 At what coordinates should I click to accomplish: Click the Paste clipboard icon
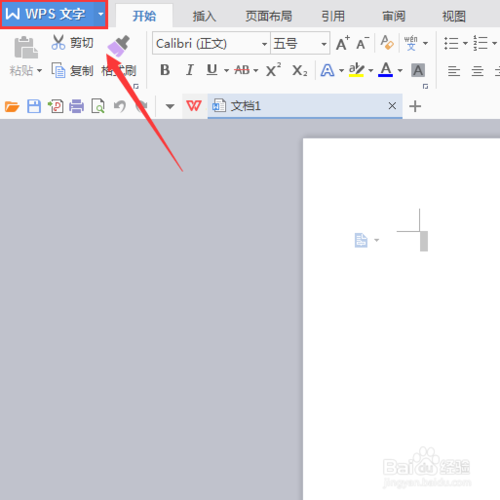click(x=26, y=47)
